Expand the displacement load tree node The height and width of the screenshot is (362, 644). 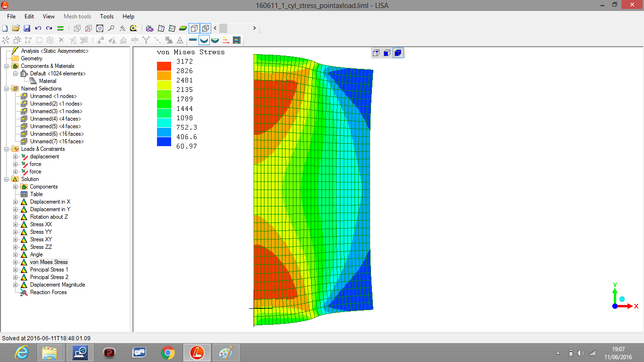pos(15,156)
